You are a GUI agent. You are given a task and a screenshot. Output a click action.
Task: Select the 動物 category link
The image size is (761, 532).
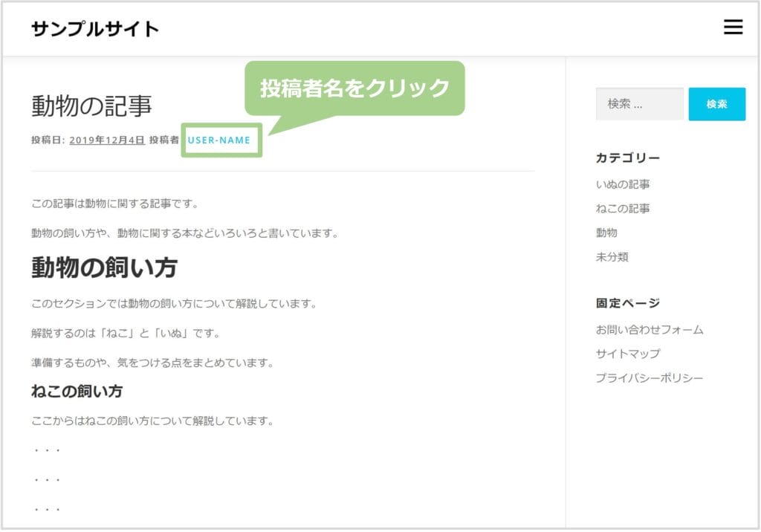tap(606, 233)
